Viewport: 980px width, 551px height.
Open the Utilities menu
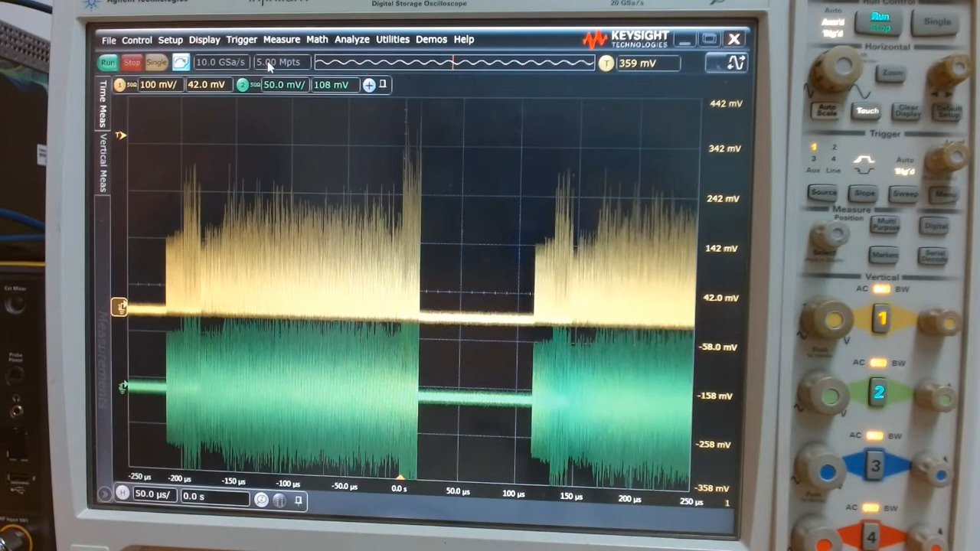coord(393,40)
